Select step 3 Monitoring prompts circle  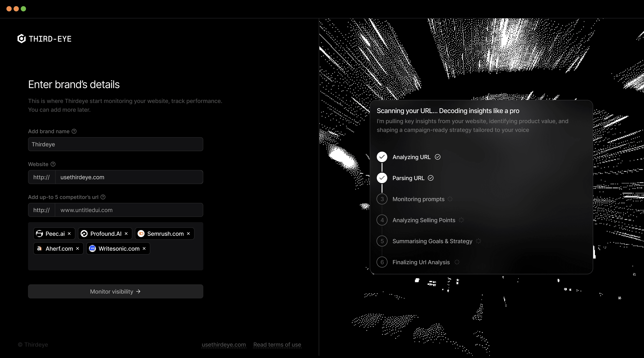(x=382, y=199)
